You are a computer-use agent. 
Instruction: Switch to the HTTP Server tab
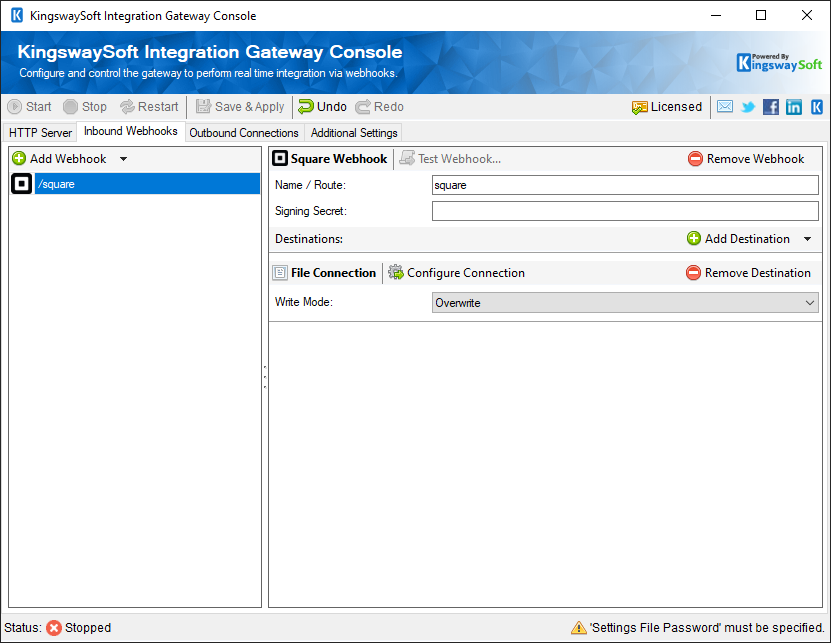(x=40, y=133)
